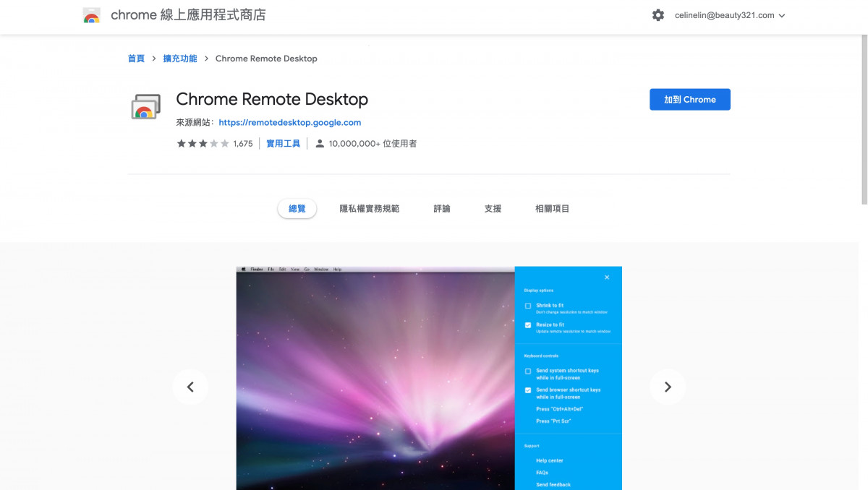Open the 擴充功能 breadcrumb link
The image size is (868, 490).
tap(179, 59)
